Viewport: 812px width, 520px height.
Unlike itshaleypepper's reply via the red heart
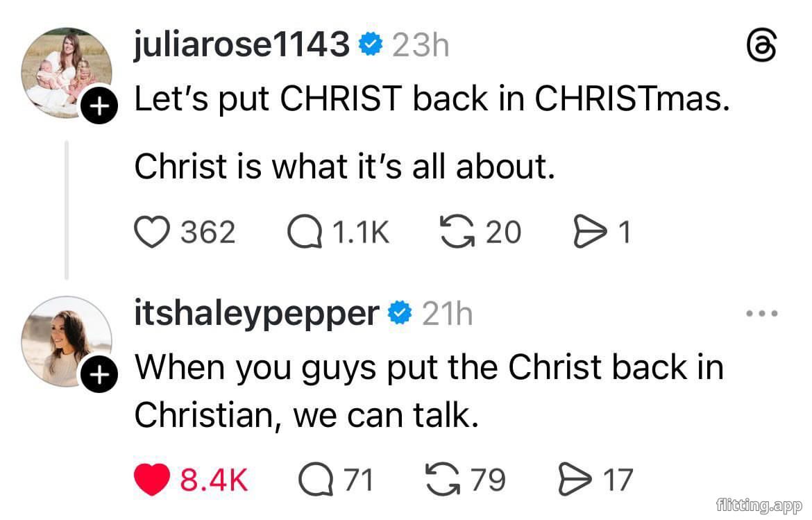click(151, 480)
